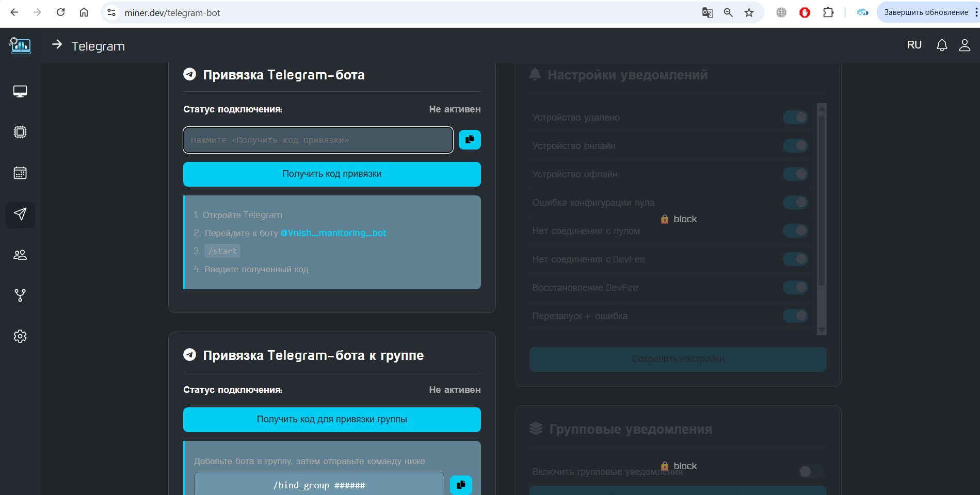Reload the miner.dev page
980x495 pixels.
(x=60, y=12)
